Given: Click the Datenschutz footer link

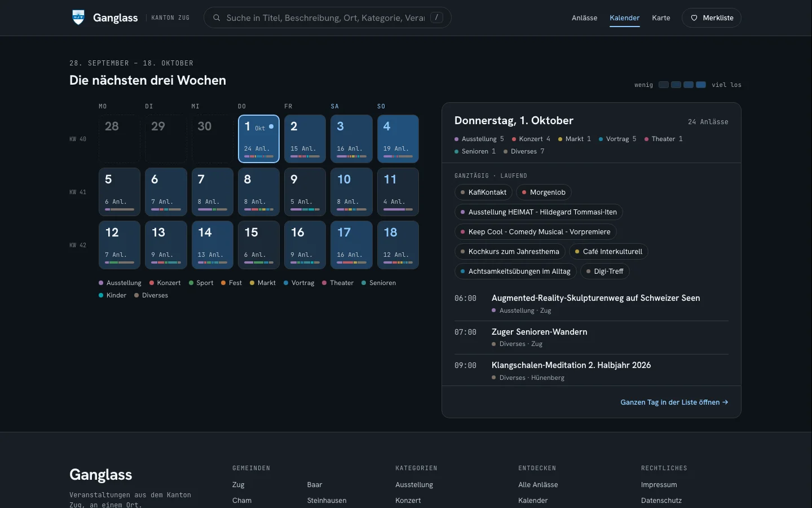Looking at the screenshot, I should point(661,501).
